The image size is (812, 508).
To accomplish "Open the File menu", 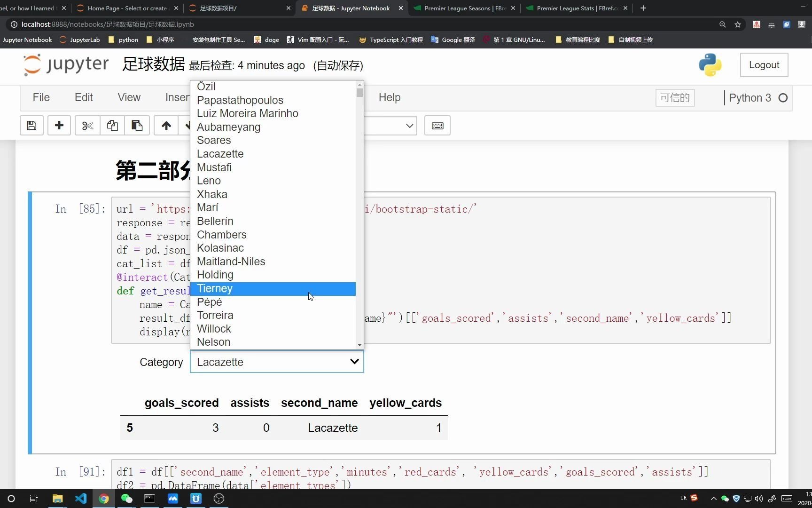I will click(x=41, y=97).
